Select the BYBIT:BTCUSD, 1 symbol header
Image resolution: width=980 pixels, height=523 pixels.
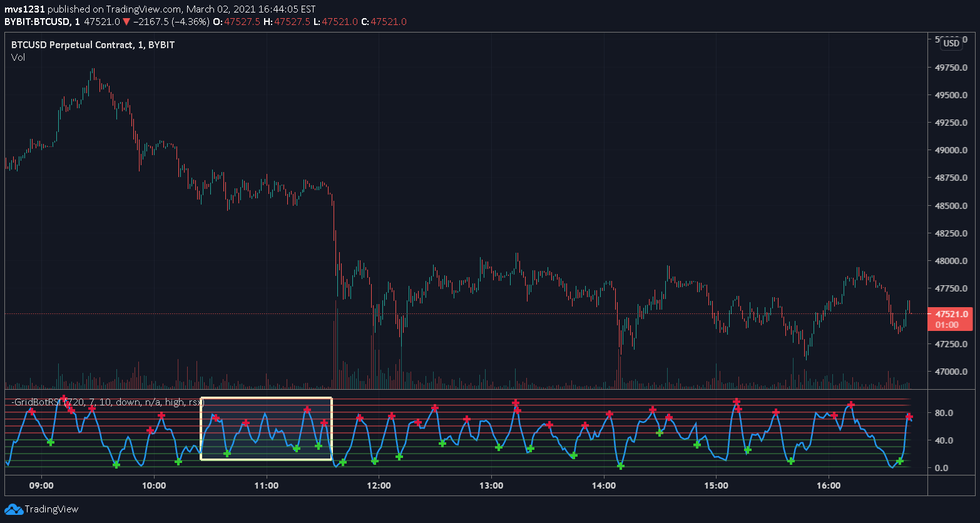pos(41,22)
